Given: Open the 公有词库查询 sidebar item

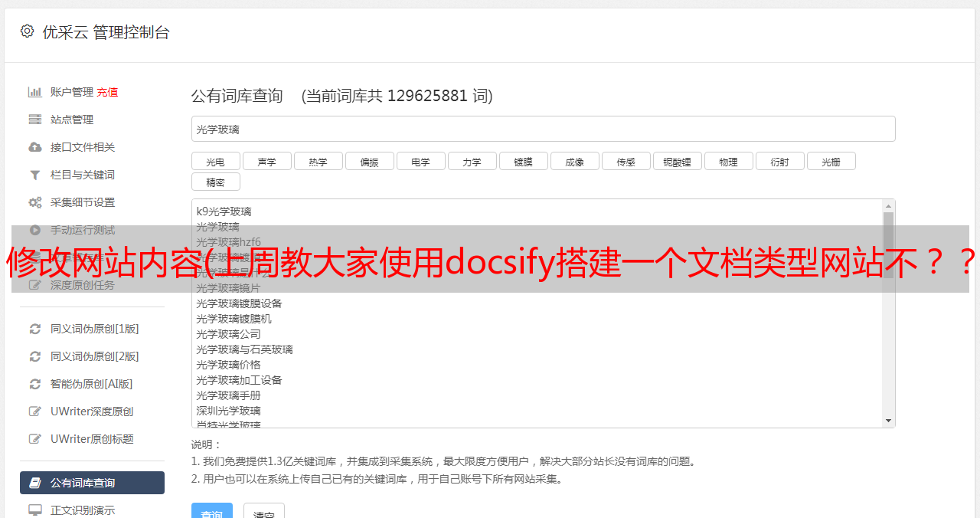Looking at the screenshot, I should [92, 483].
